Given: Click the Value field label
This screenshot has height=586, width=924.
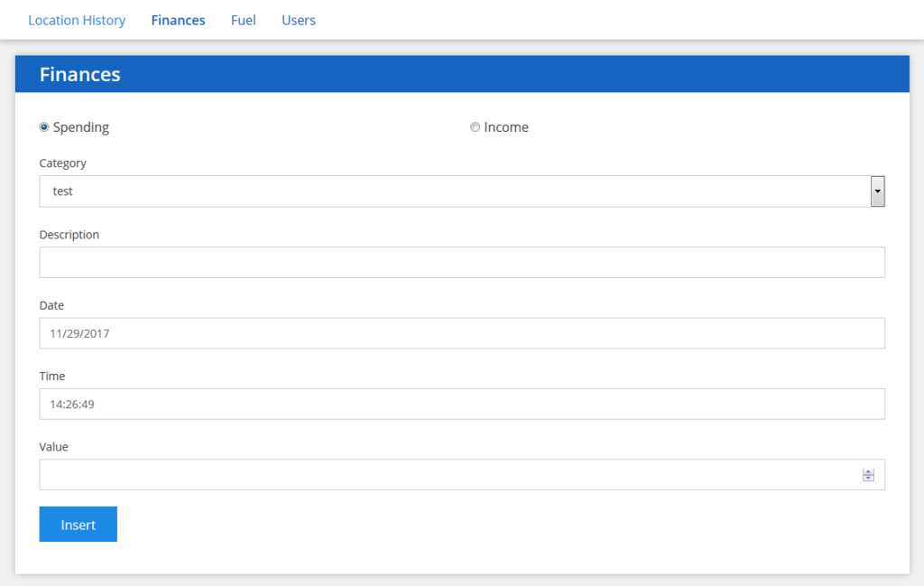Looking at the screenshot, I should [54, 447].
